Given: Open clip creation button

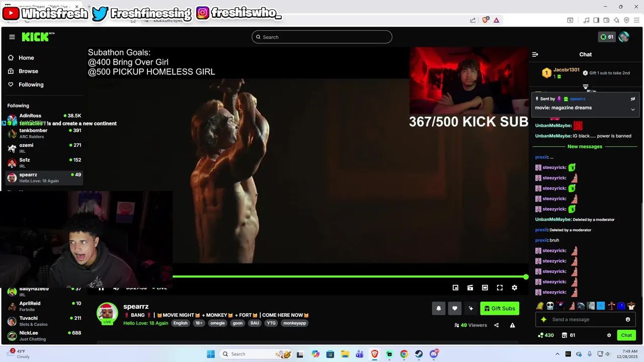Looking at the screenshot, I should (x=470, y=288).
